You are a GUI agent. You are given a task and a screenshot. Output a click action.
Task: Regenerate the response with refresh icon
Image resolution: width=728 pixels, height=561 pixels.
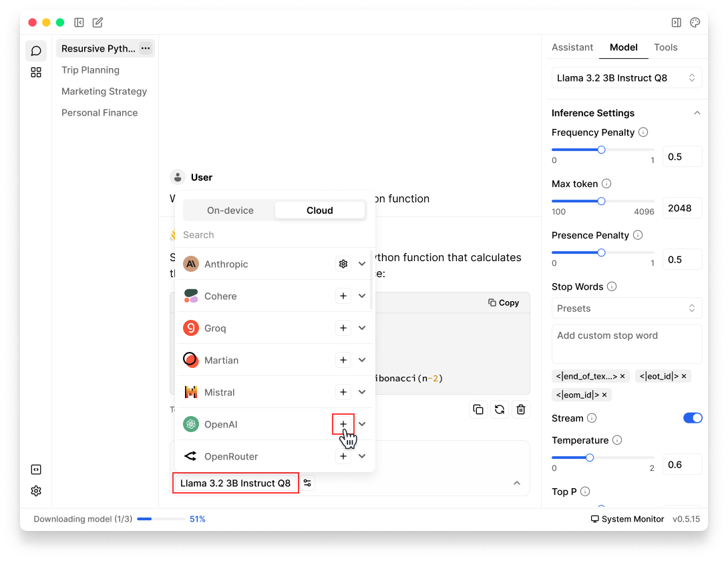500,409
